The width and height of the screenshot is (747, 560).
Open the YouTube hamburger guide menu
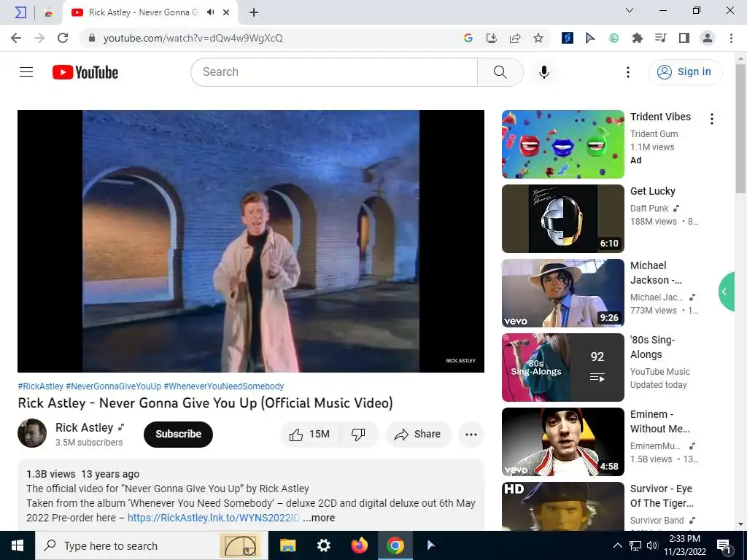(x=26, y=72)
